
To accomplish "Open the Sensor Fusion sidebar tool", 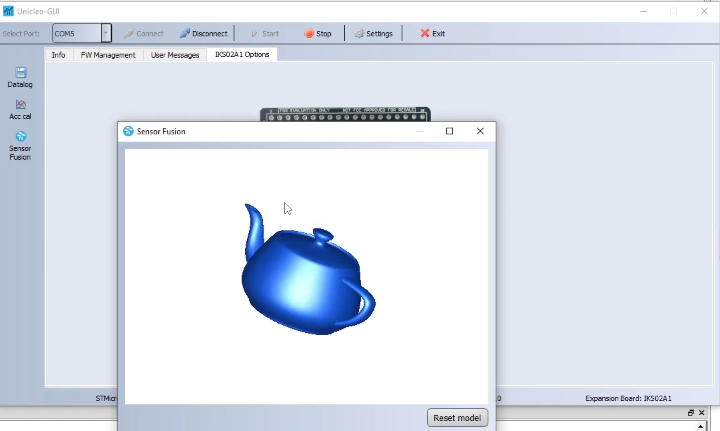I will 20,146.
